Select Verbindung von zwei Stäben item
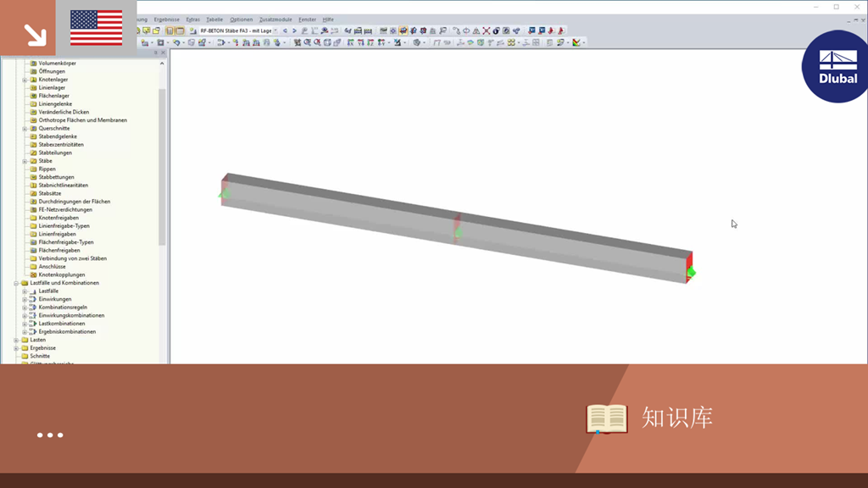This screenshot has width=868, height=488. pyautogui.click(x=73, y=258)
